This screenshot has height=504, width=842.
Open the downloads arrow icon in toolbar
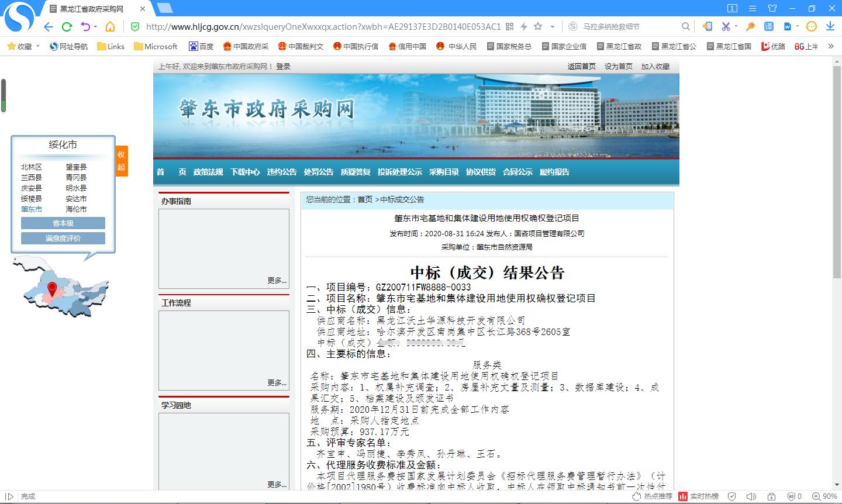830,26
